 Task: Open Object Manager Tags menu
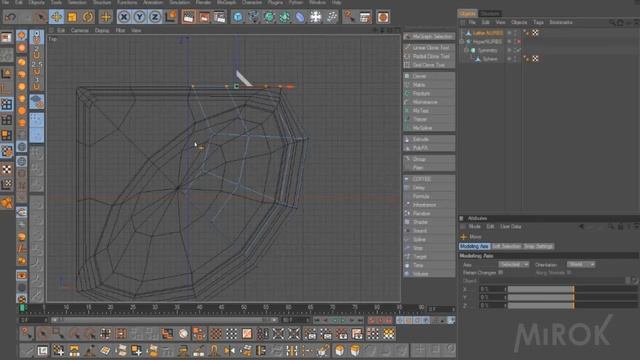pos(538,22)
